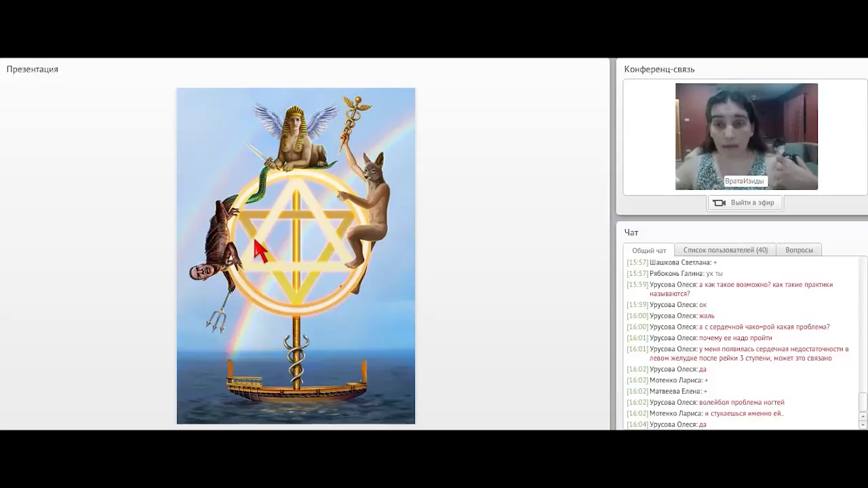
Task: Click message 'почему ее надо пройти'
Action: coord(699,338)
